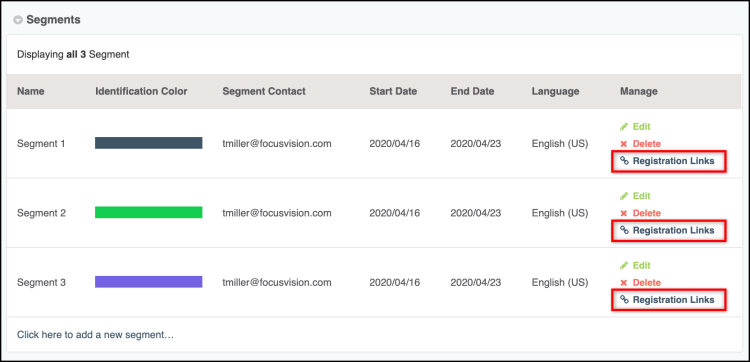Click Segment 1 language English (US)
The height and width of the screenshot is (362, 750).
(560, 143)
